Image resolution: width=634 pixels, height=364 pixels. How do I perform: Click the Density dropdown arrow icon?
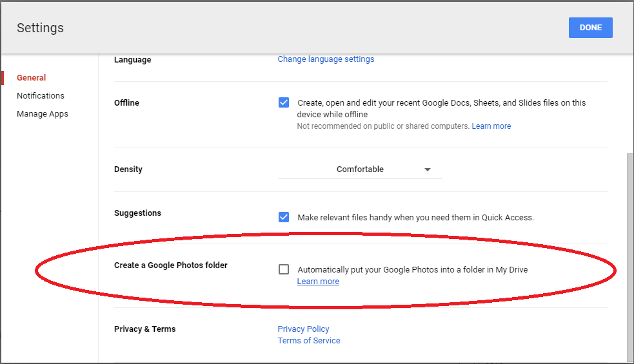point(427,169)
